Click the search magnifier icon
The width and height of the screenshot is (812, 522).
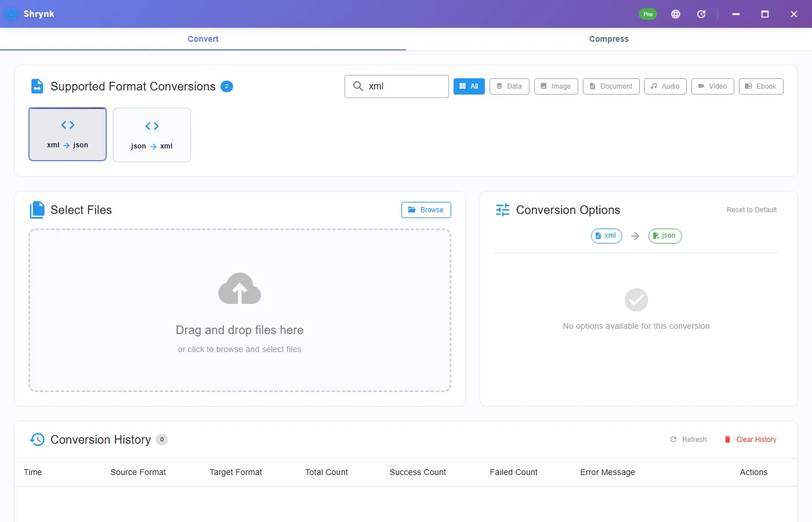(358, 86)
